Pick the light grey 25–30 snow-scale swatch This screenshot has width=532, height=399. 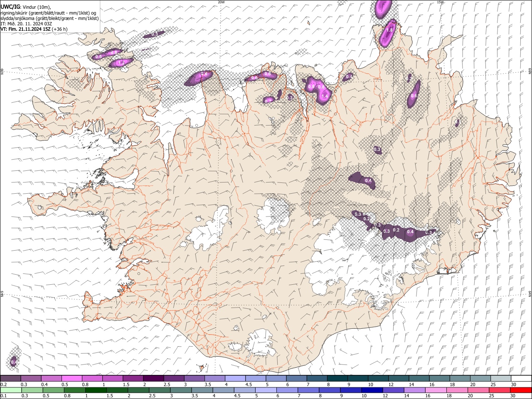click(501, 378)
